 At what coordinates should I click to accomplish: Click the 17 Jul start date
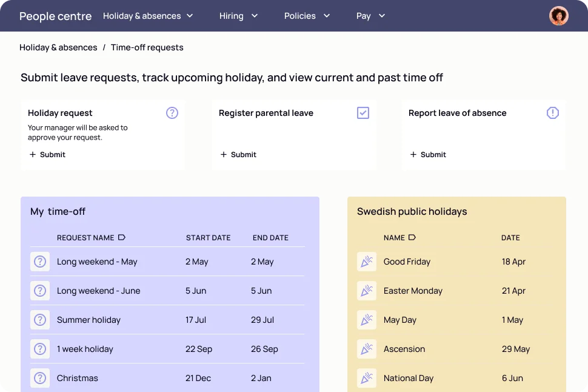[196, 320]
